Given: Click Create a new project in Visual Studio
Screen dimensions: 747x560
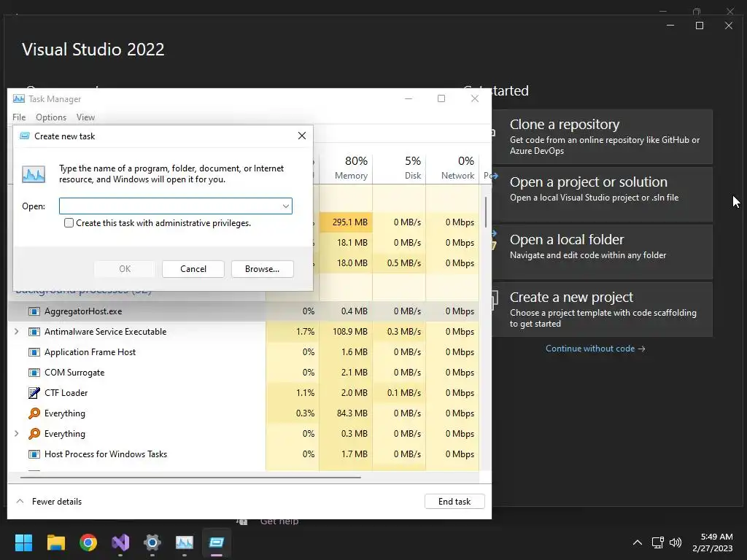Looking at the screenshot, I should tap(603, 309).
